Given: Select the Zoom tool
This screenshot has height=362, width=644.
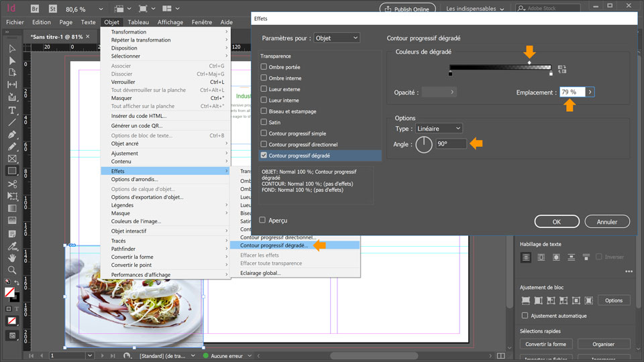Looking at the screenshot, I should coord(12,270).
